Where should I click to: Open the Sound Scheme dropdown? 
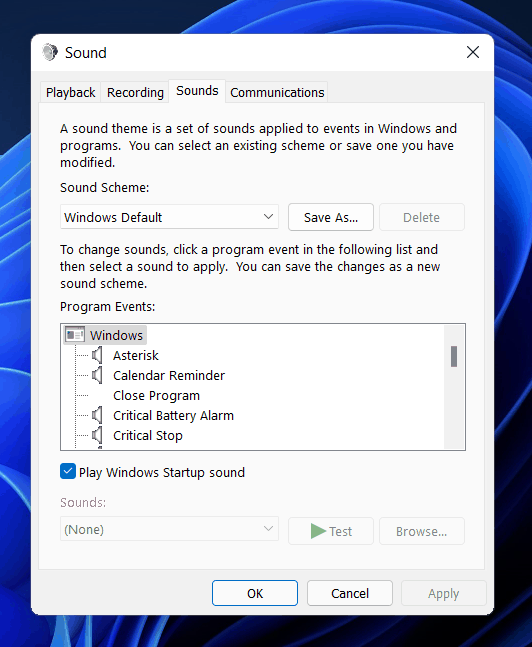coord(169,217)
